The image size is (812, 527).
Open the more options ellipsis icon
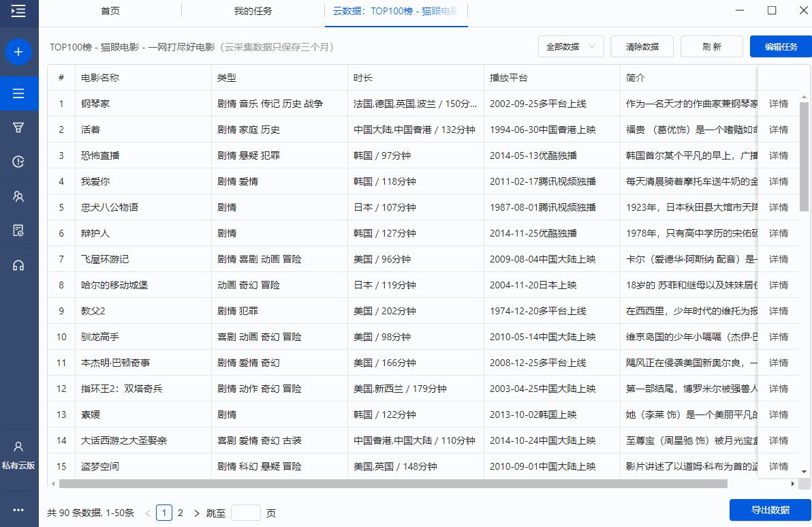[18, 510]
